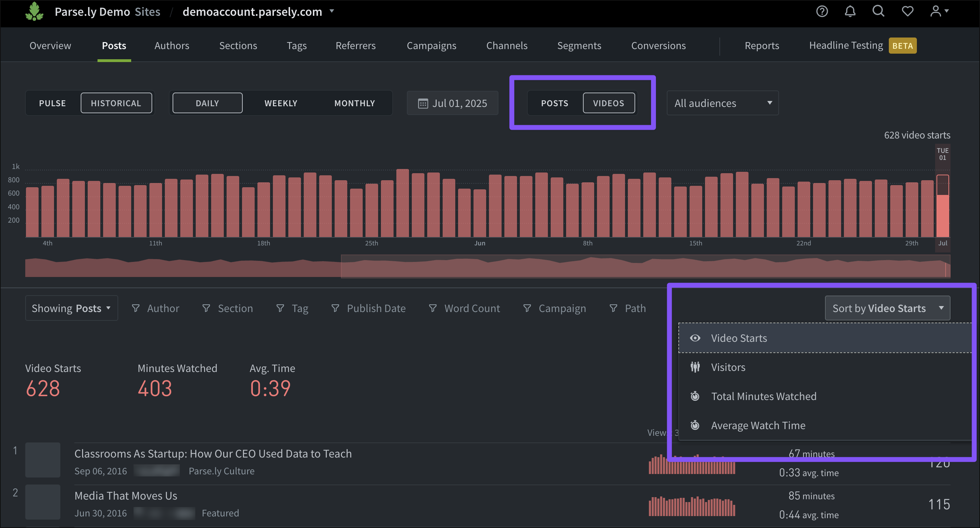
Task: Click thumbnail of Classrooms As Startup post
Action: pos(42,460)
